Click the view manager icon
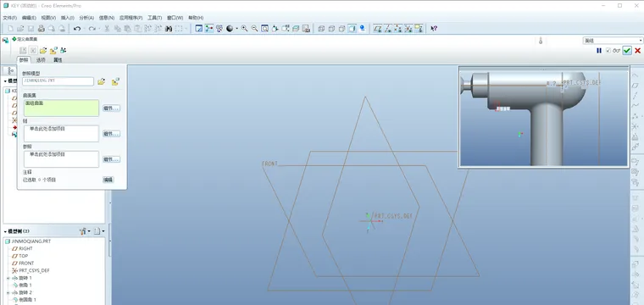 point(306,28)
